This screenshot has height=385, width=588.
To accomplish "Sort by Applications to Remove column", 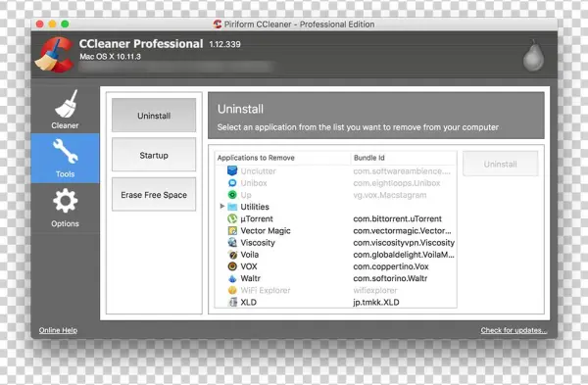I will coord(256,158).
